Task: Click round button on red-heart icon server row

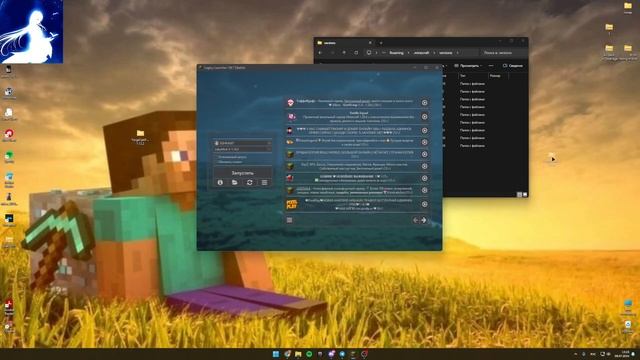Action: click(424, 178)
